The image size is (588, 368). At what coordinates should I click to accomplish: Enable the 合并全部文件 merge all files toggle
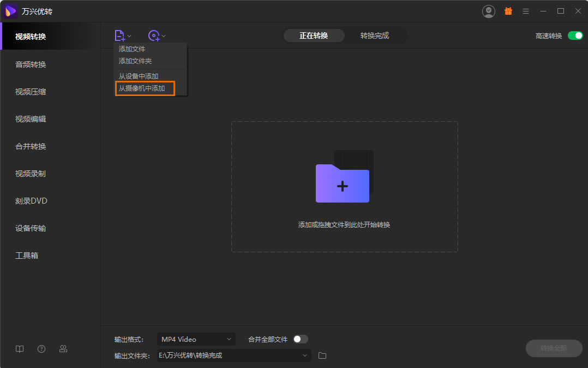(301, 339)
